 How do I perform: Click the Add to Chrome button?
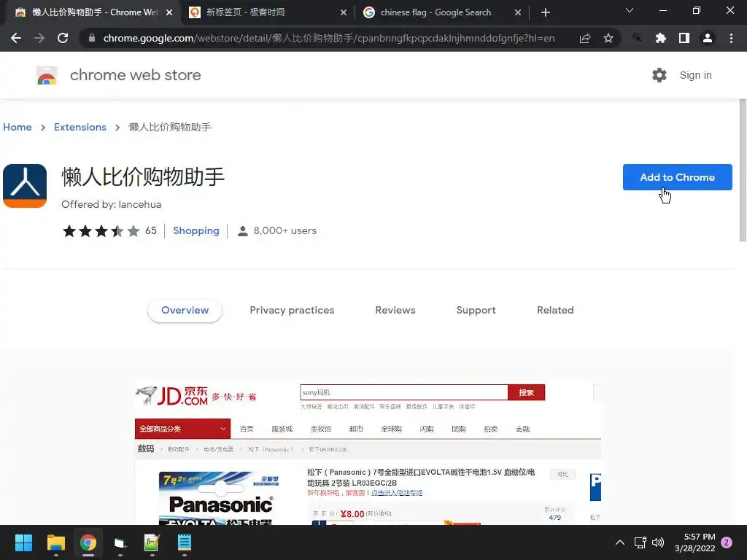pyautogui.click(x=678, y=177)
